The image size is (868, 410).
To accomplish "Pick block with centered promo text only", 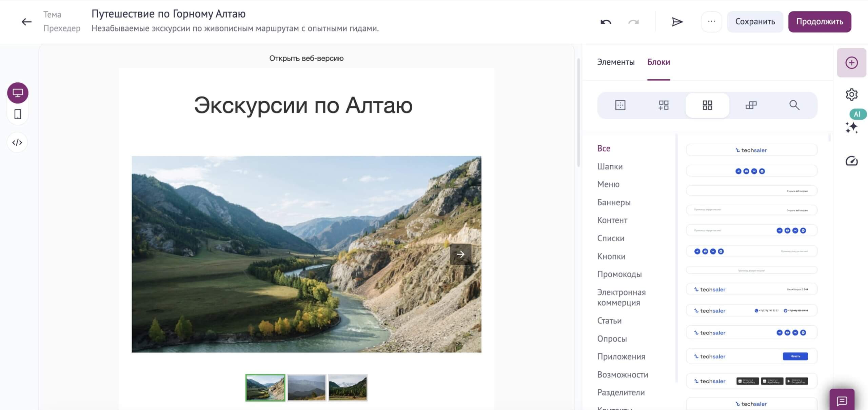I will (x=752, y=270).
